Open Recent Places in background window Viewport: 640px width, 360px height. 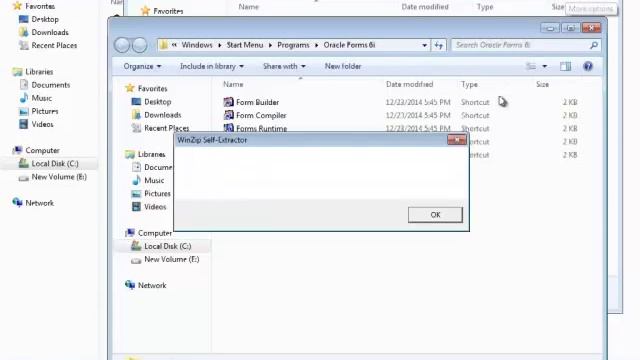click(x=48, y=45)
